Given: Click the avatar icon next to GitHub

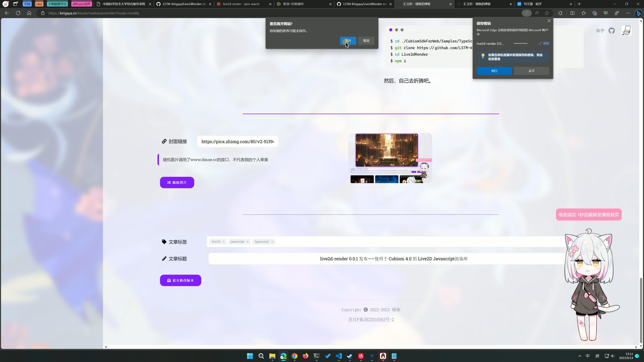Looking at the screenshot, I should [x=627, y=31].
